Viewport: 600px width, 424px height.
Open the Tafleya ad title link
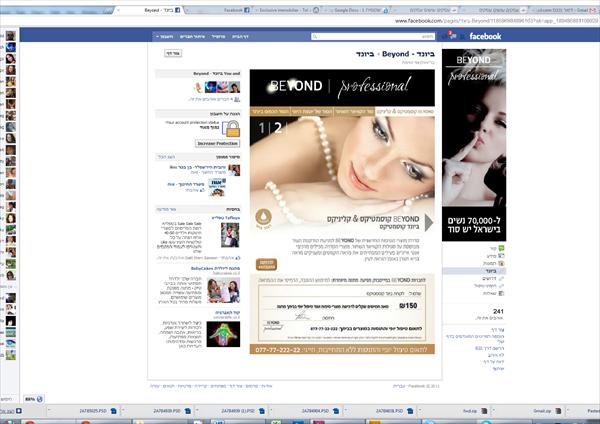pos(226,218)
